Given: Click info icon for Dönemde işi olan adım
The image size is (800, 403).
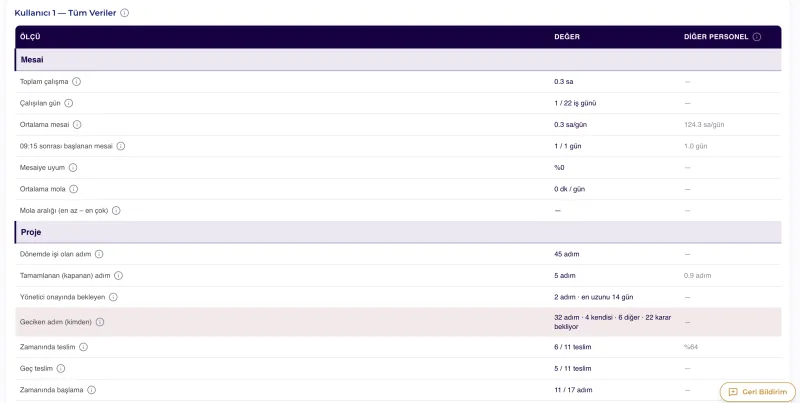Looking at the screenshot, I should [99, 254].
